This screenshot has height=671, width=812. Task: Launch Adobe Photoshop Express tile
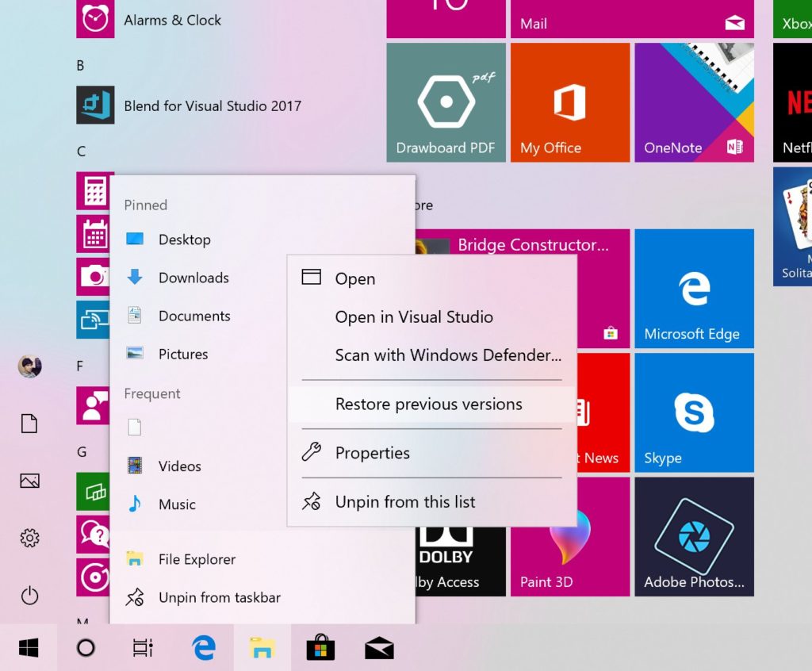pos(693,537)
